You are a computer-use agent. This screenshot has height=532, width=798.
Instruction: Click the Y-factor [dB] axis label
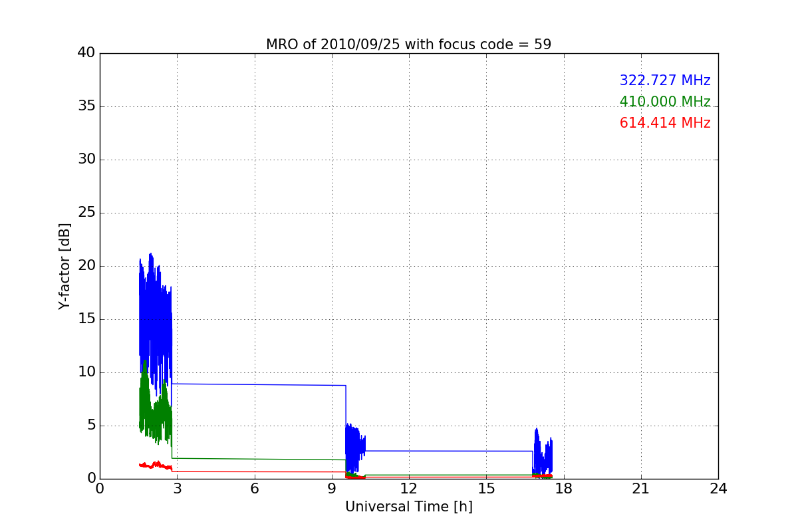(x=65, y=266)
